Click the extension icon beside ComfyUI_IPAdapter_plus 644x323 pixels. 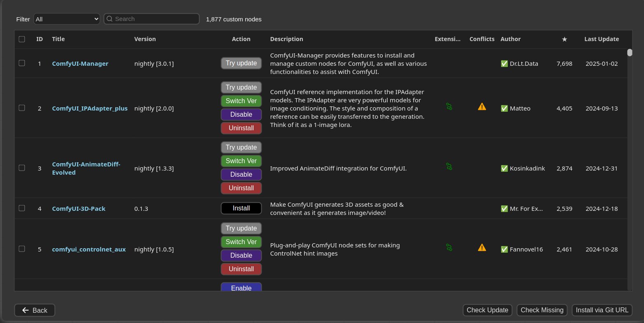(x=449, y=106)
